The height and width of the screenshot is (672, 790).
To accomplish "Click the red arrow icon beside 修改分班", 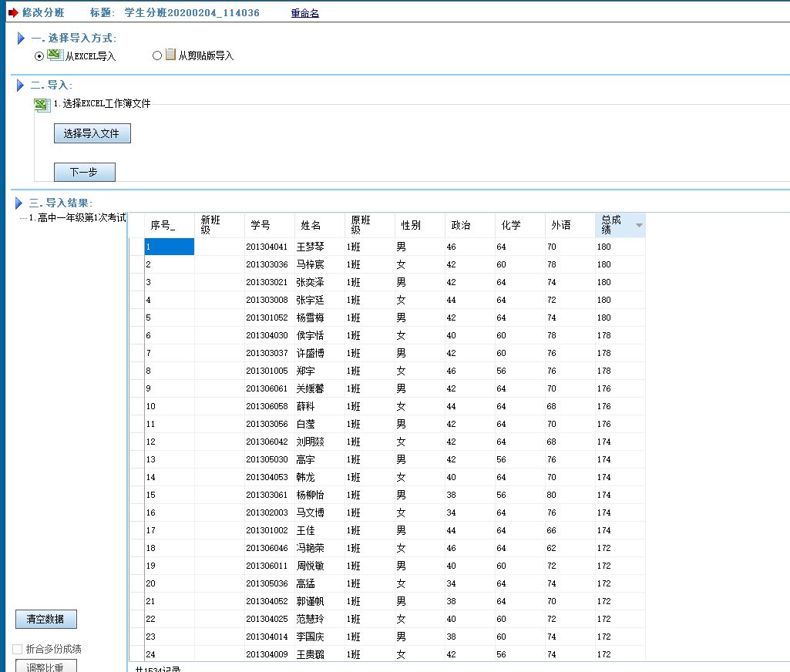I will [12, 13].
